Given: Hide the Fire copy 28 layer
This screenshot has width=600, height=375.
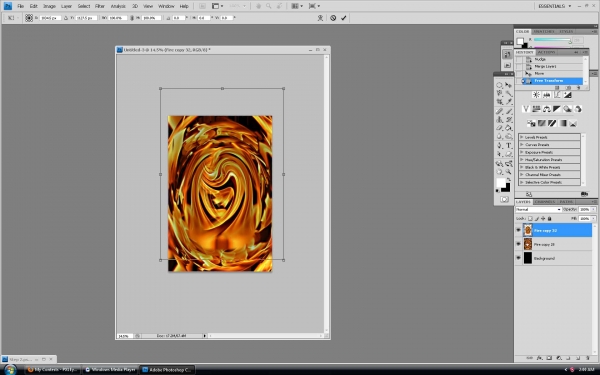Looking at the screenshot, I should (518, 244).
